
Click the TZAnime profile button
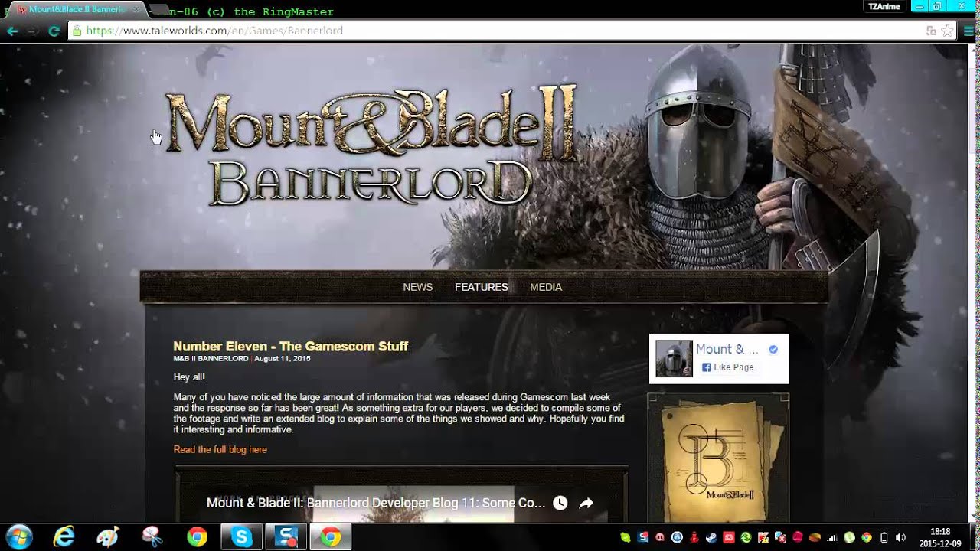tap(884, 6)
